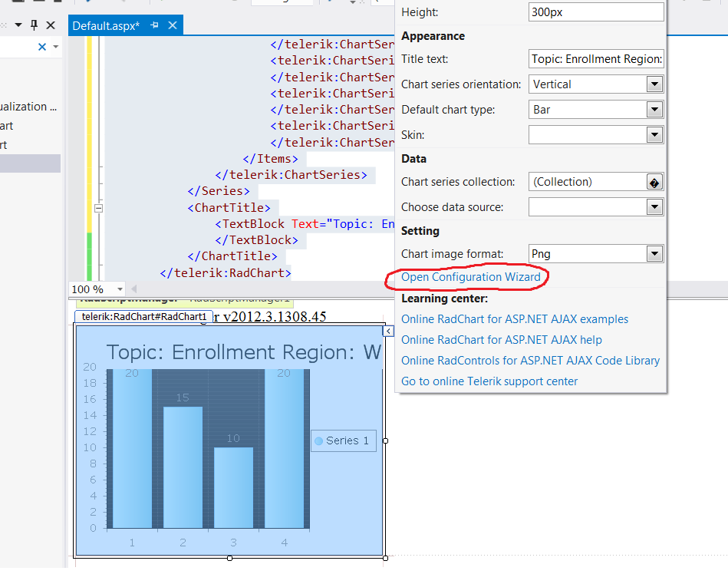Select the bar labeled 15 in chart
This screenshot has height=574, width=728.
(183, 467)
